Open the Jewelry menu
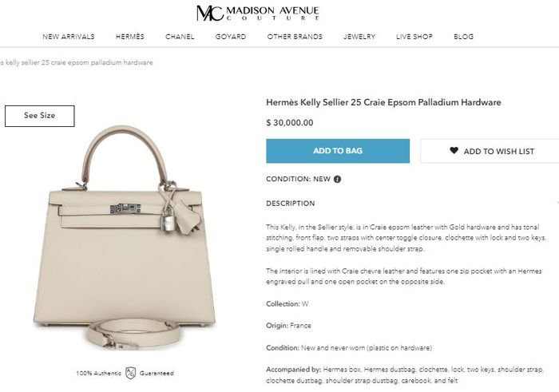 point(359,37)
